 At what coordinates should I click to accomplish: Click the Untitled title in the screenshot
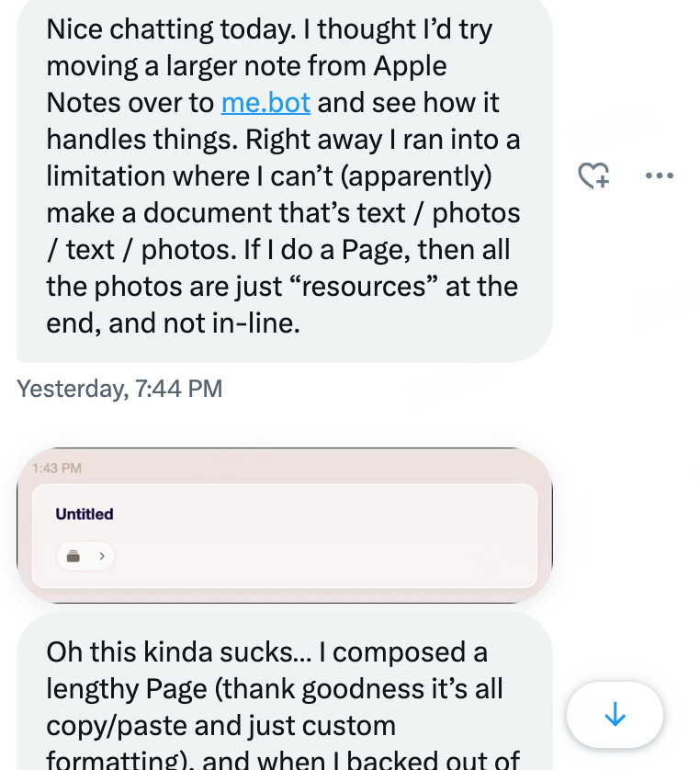pos(85,515)
